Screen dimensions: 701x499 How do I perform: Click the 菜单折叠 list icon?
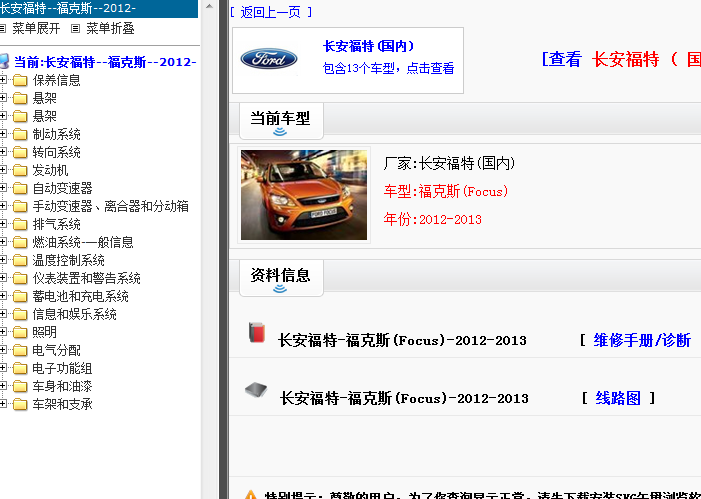click(x=76, y=29)
